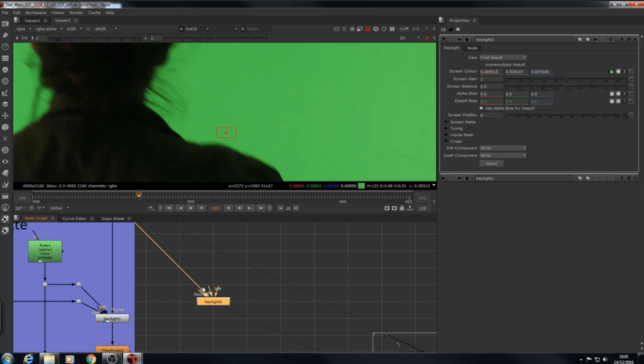Screen dimensions: 644x364
Task: Open the Screen Colour color wheel picker
Action: 618,71
